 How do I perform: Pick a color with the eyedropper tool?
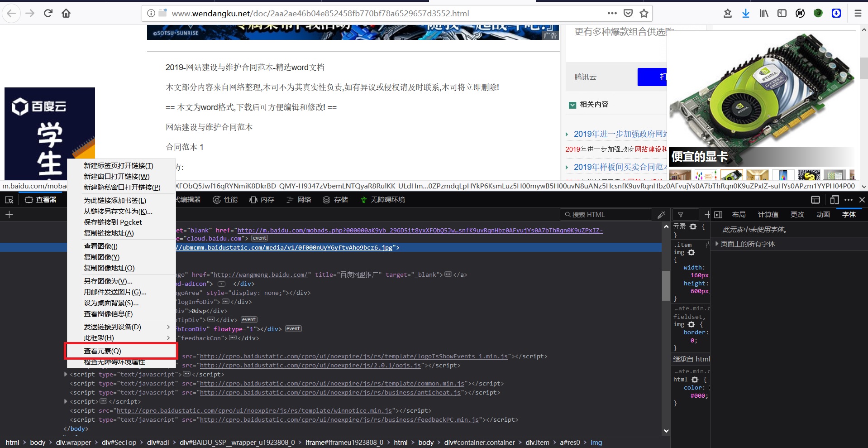pyautogui.click(x=661, y=214)
